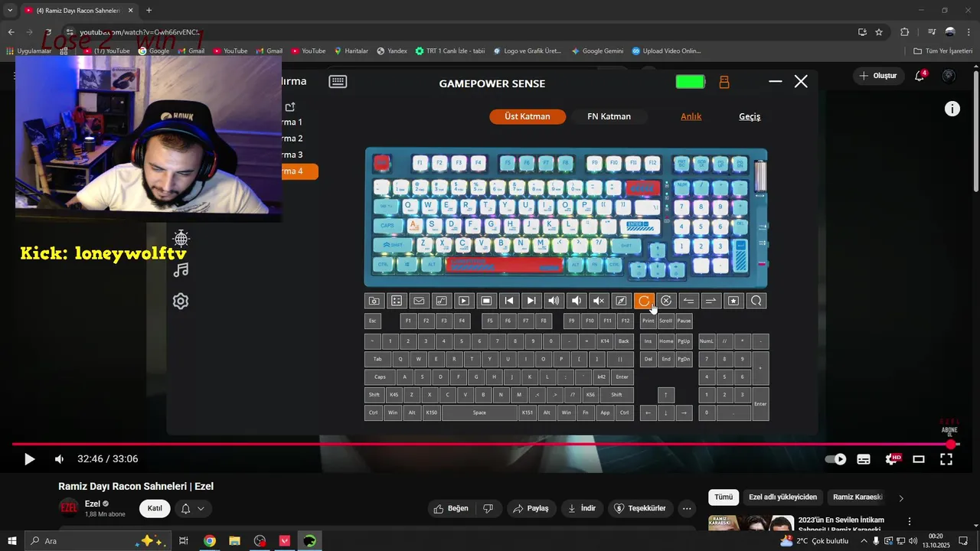Viewport: 980px width, 551px height.
Task: Share the video with Paylaş
Action: point(531,508)
